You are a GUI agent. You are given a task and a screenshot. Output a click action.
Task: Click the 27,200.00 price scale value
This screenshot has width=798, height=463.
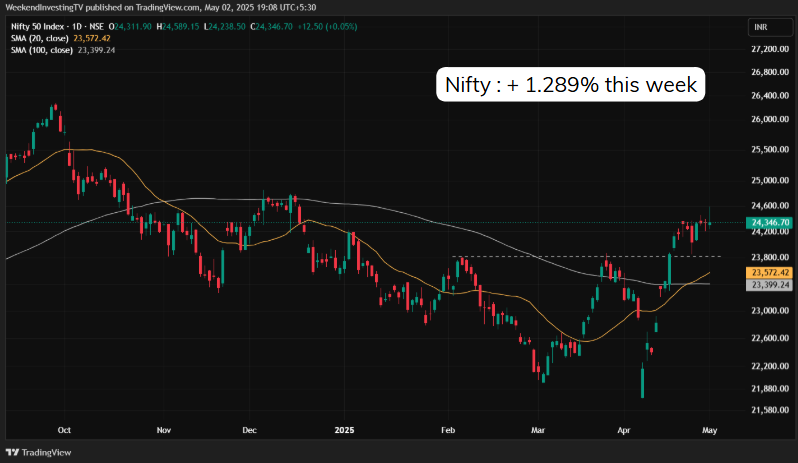(770, 49)
